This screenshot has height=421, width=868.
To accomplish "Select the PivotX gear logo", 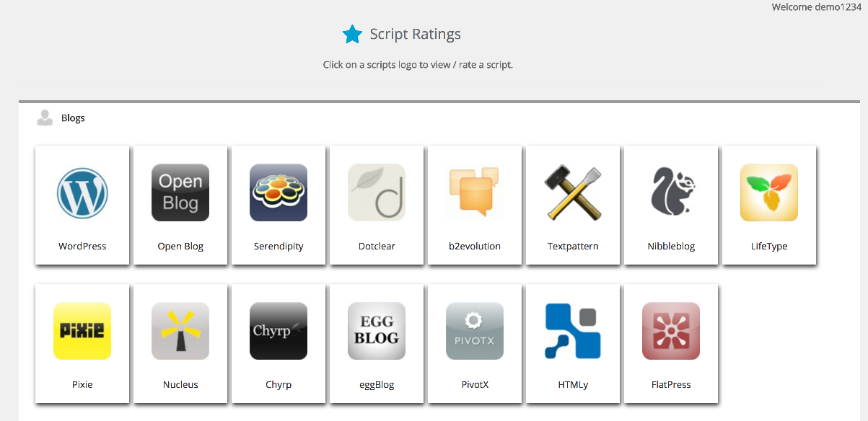I will pos(475,331).
